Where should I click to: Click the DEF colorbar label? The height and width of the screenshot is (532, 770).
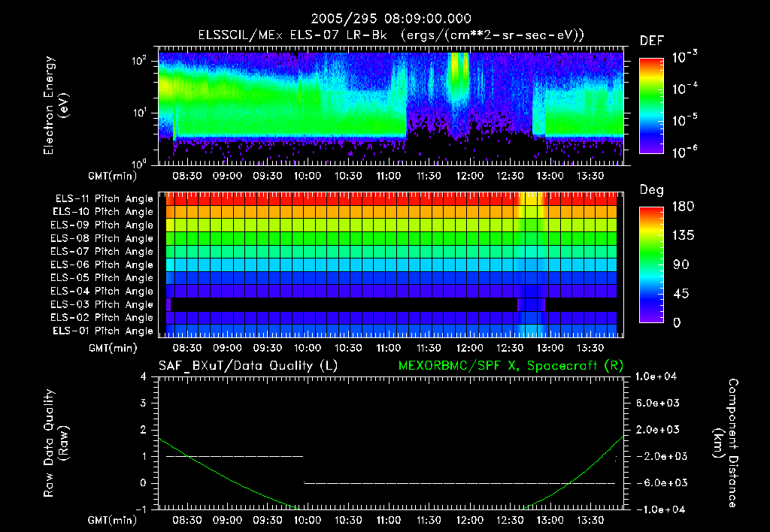coord(651,41)
